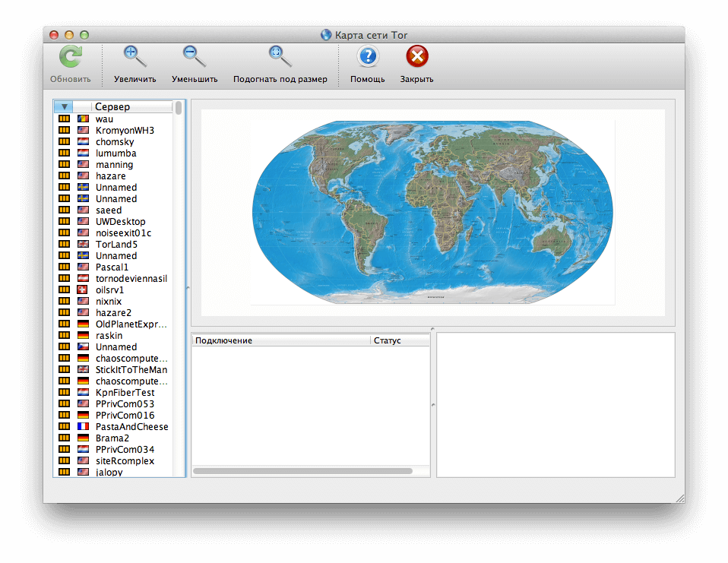Select the raskin relay name
Image resolution: width=728 pixels, height=563 pixels.
pos(109,335)
